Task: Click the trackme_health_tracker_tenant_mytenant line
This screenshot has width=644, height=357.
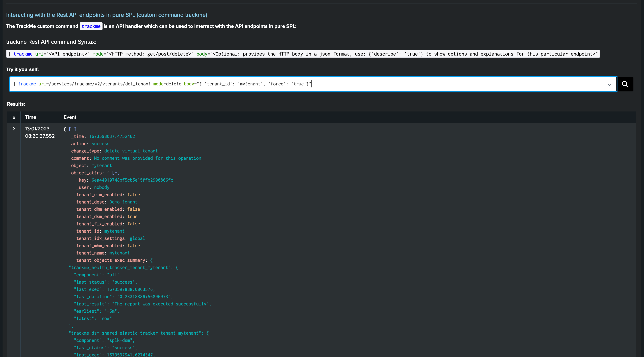Action: [x=123, y=268]
